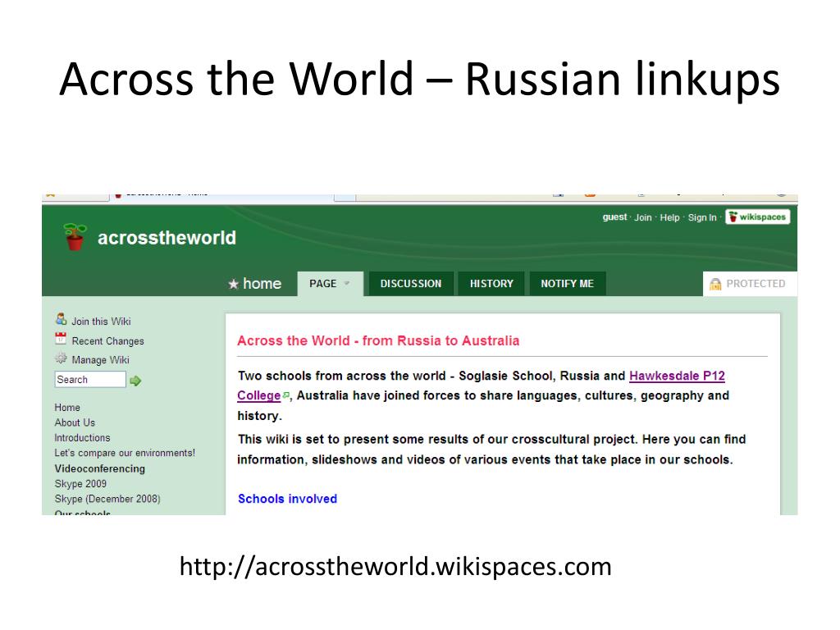
Task: Open the PAGE tab
Action: tap(330, 283)
